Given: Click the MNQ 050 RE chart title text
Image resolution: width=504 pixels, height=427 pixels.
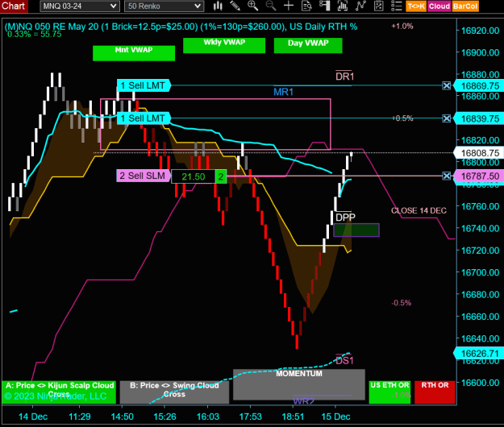Looking at the screenshot, I should click(181, 27).
